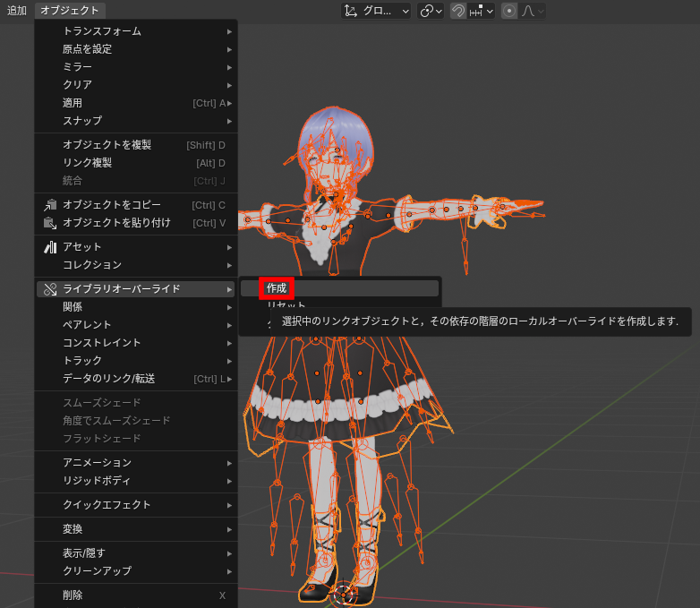The width and height of the screenshot is (700, 608).
Task: Choose リンク複製 entry
Action: 136,163
